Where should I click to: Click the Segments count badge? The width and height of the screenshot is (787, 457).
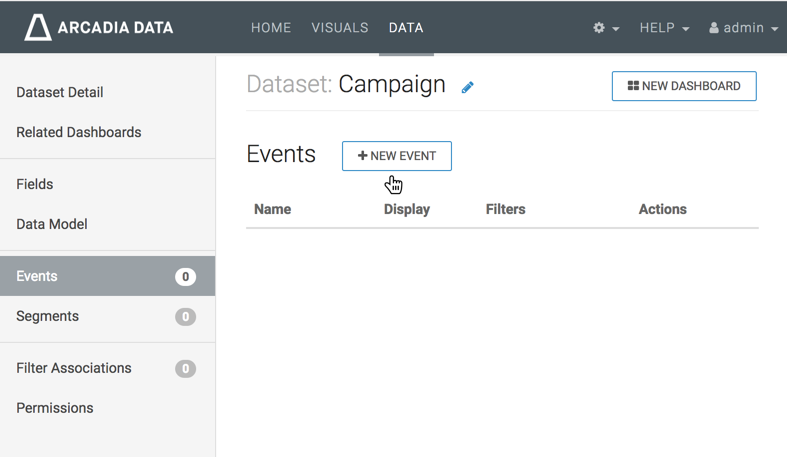185,317
